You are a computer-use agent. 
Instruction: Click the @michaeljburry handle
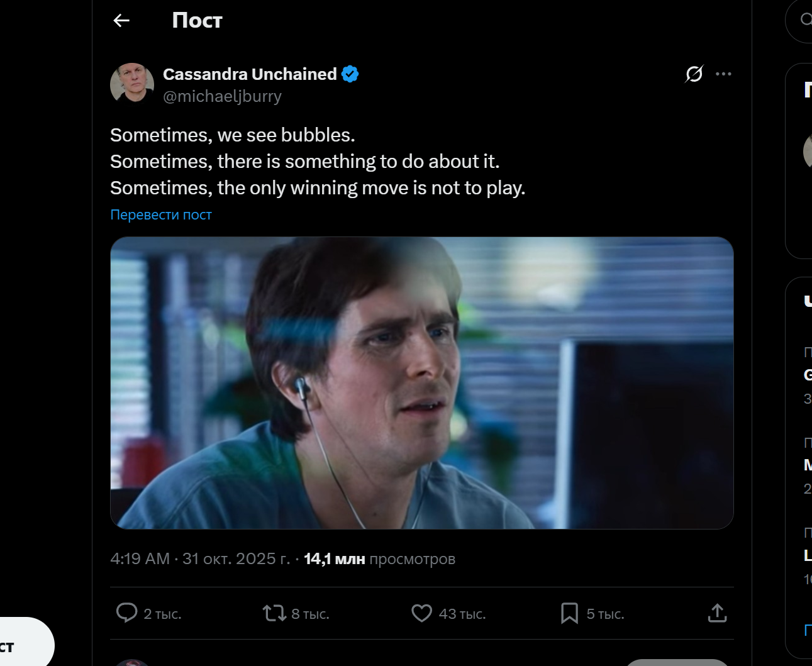(x=222, y=96)
